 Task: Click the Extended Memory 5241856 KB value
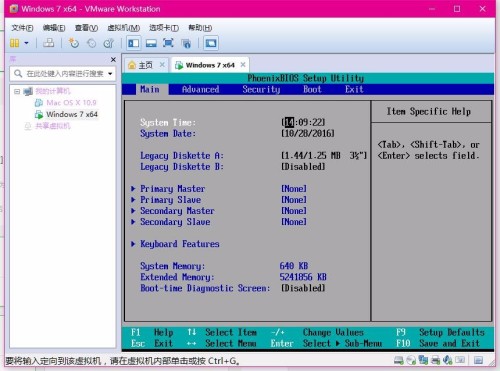pyautogui.click(x=303, y=277)
